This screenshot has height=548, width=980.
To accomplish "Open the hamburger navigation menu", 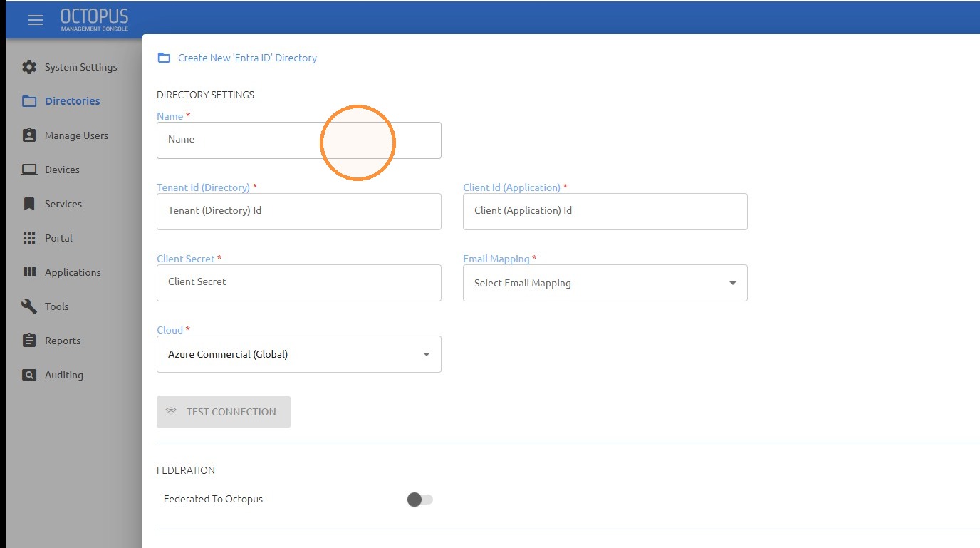I will coord(36,20).
